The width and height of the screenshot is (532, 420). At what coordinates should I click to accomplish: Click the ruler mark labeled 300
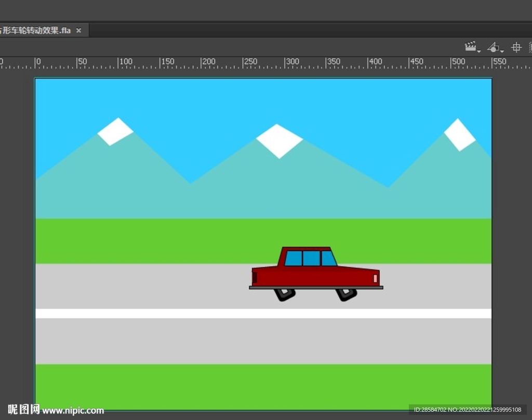292,62
